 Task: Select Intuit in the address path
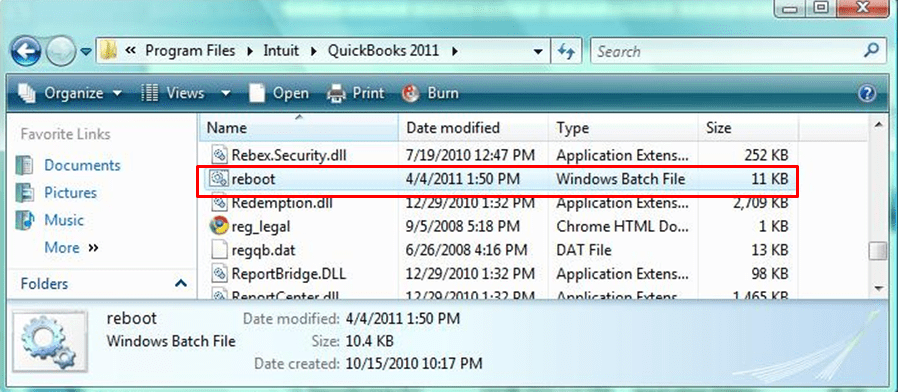click(281, 51)
